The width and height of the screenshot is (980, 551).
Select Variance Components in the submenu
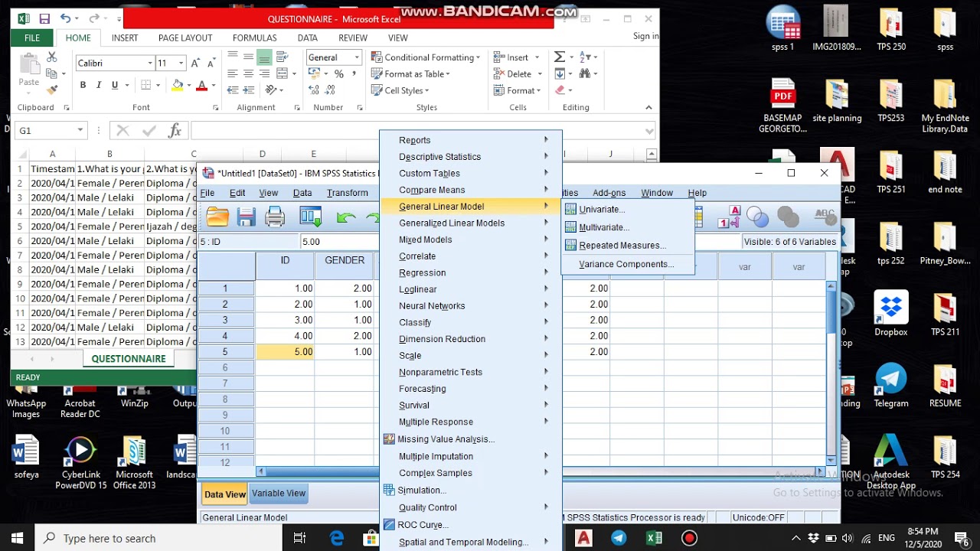[628, 264]
